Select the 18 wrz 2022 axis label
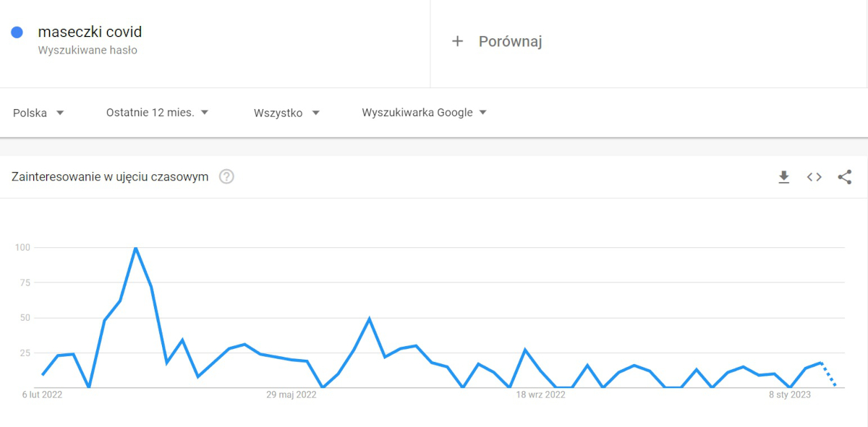 [540, 394]
